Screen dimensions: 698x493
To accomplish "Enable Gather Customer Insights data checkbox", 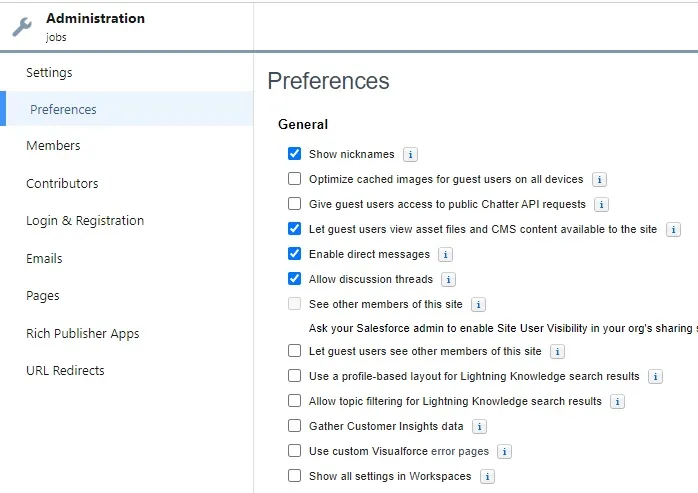I will [x=294, y=426].
